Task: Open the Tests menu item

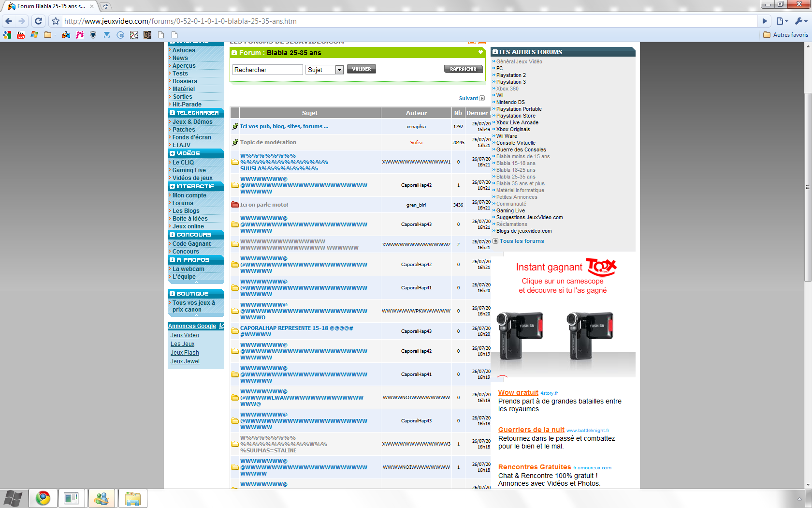Action: (x=180, y=74)
